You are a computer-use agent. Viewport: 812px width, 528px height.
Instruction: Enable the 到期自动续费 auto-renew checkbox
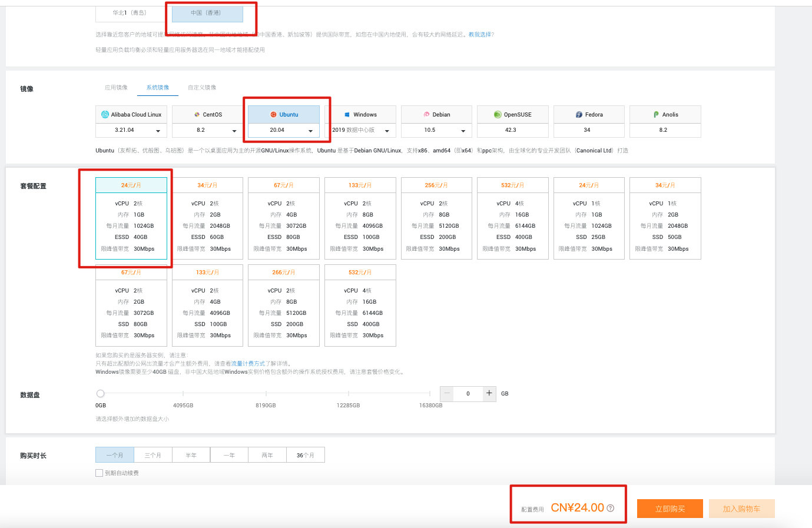coord(100,473)
